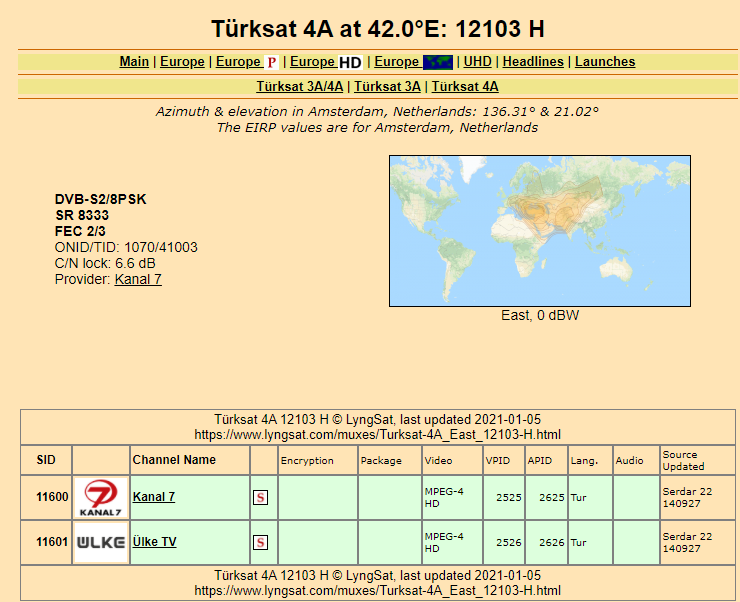
Task: Click the Europe map flag icon
Action: [438, 62]
